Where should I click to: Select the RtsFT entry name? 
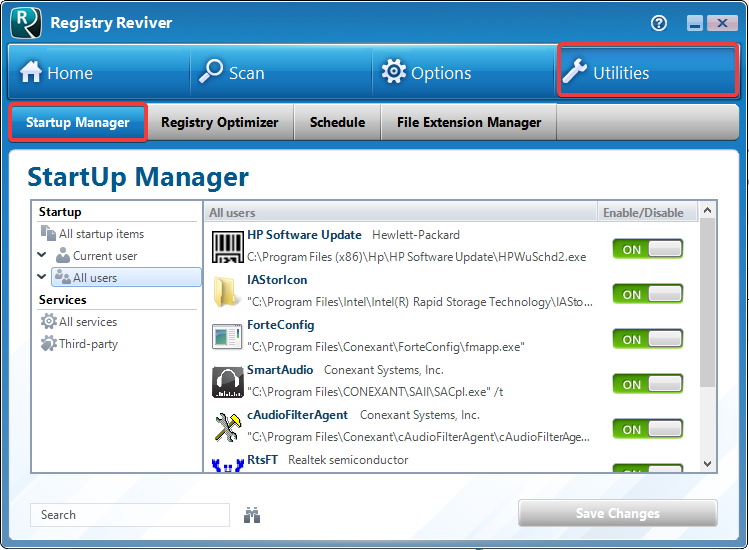(x=262, y=460)
